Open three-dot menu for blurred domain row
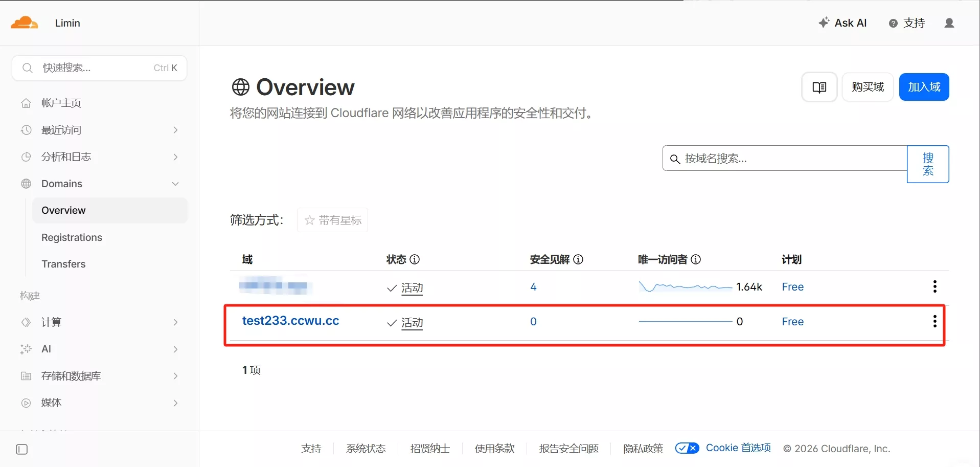This screenshot has width=980, height=467. click(935, 286)
